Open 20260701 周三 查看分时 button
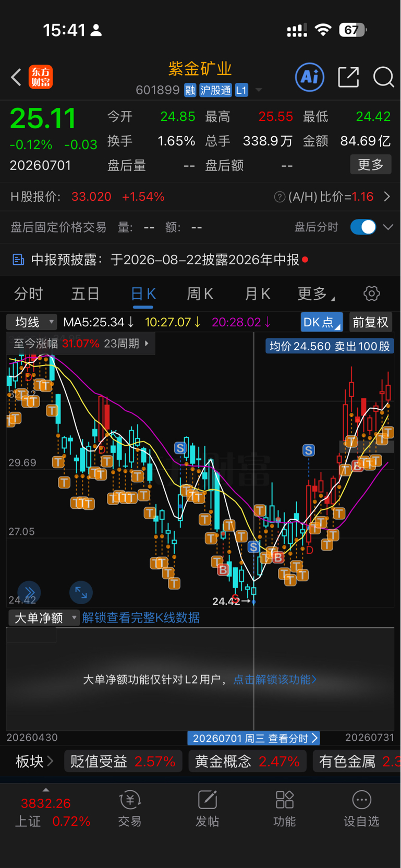 tap(254, 738)
